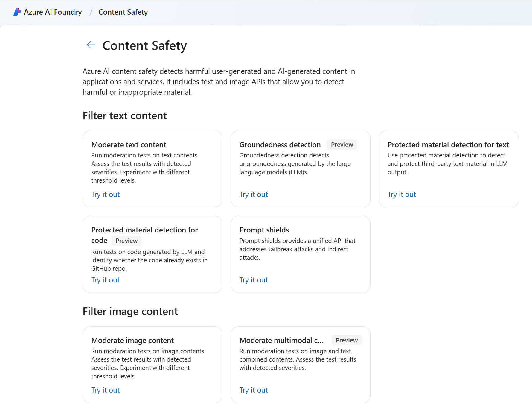The width and height of the screenshot is (532, 410).
Task: Click 'Use protected material detection' description text
Action: [x=447, y=164]
